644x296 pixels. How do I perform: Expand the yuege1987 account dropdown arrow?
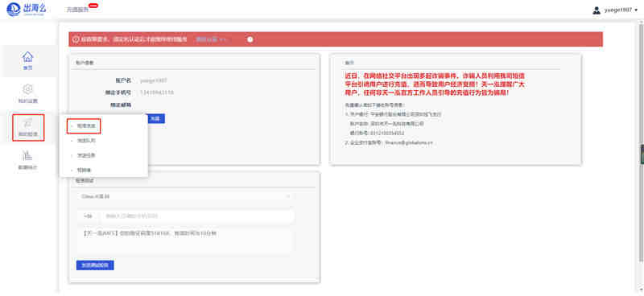[x=636, y=10]
